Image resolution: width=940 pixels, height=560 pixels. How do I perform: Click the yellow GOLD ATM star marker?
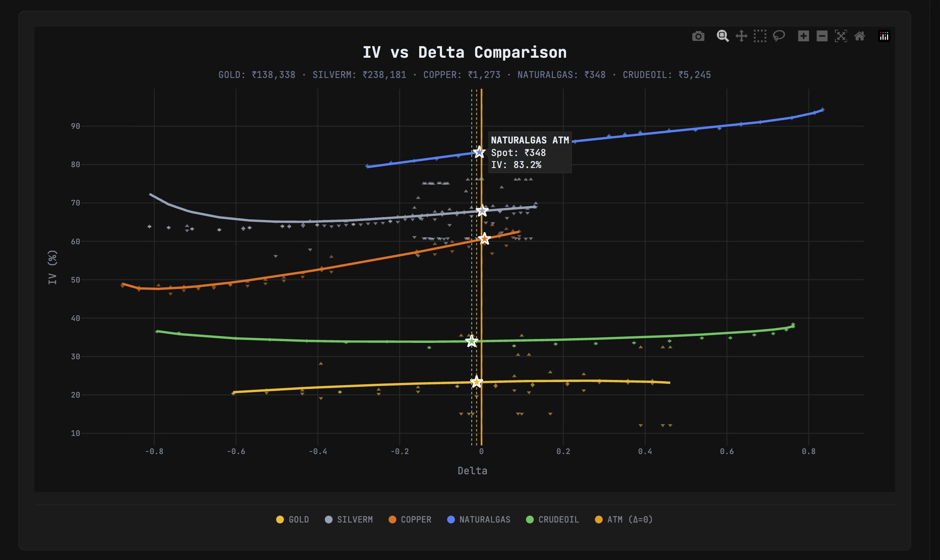476,382
